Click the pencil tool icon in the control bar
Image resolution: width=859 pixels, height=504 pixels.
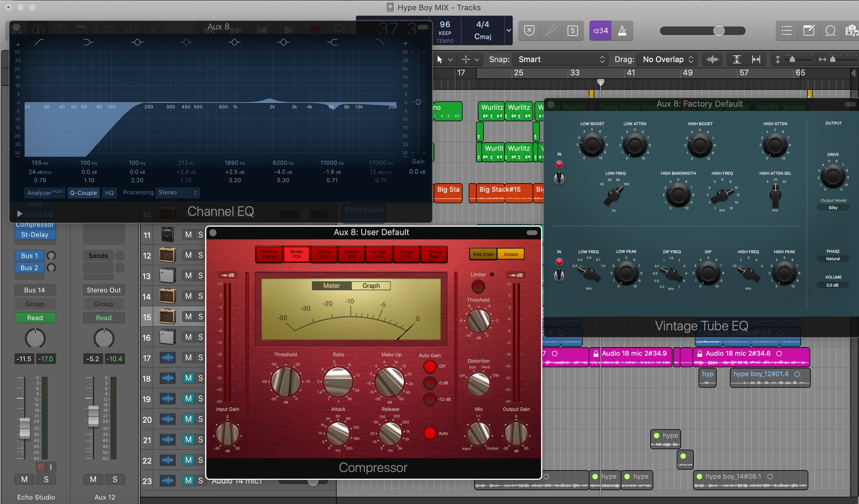click(x=551, y=31)
